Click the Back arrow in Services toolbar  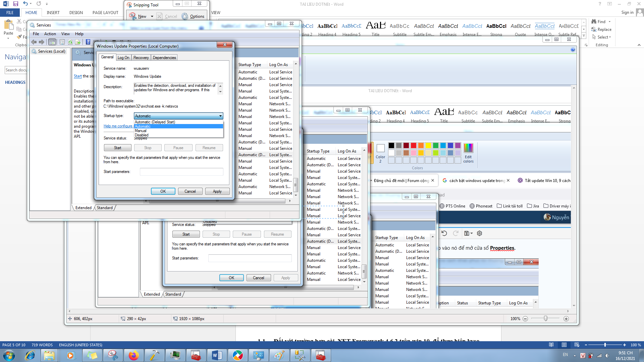[34, 42]
